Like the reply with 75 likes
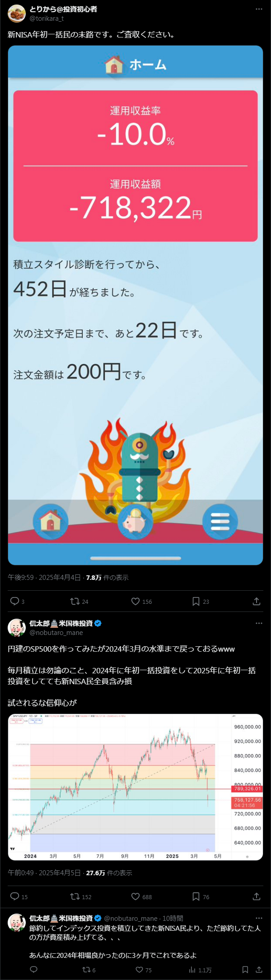271x980 pixels. [144, 970]
